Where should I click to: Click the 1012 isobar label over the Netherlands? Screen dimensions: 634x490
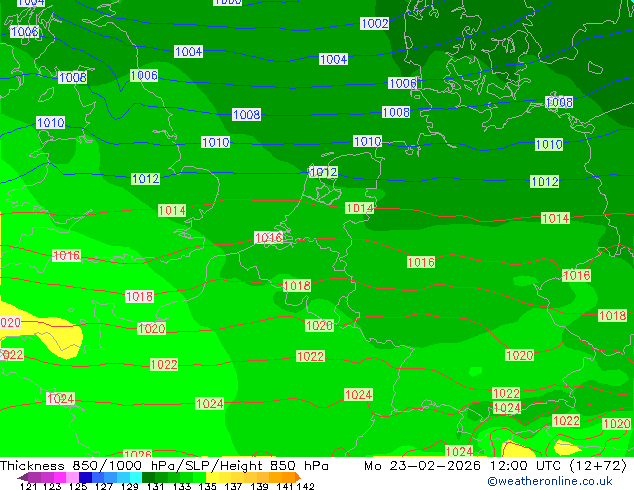[323, 172]
